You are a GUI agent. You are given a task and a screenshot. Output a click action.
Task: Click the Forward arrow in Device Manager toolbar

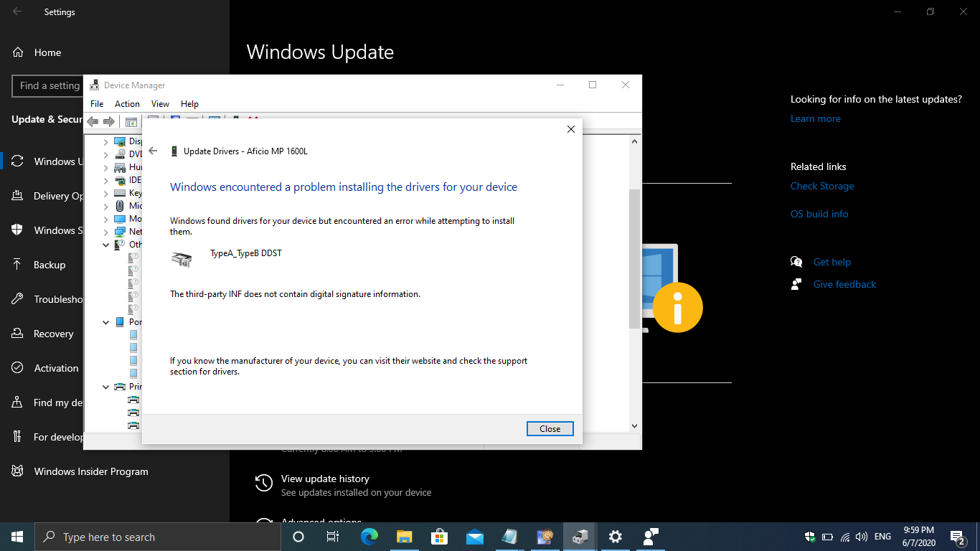(109, 121)
